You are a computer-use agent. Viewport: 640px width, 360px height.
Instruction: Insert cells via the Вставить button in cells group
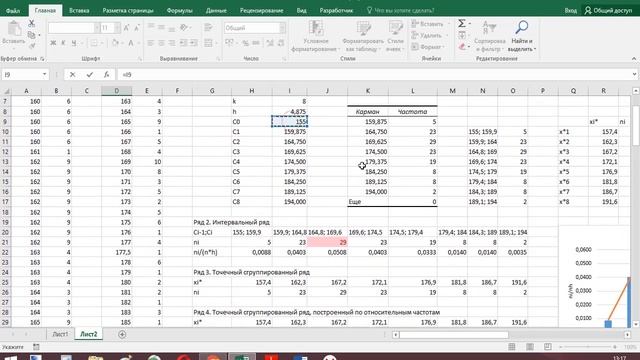point(427,24)
